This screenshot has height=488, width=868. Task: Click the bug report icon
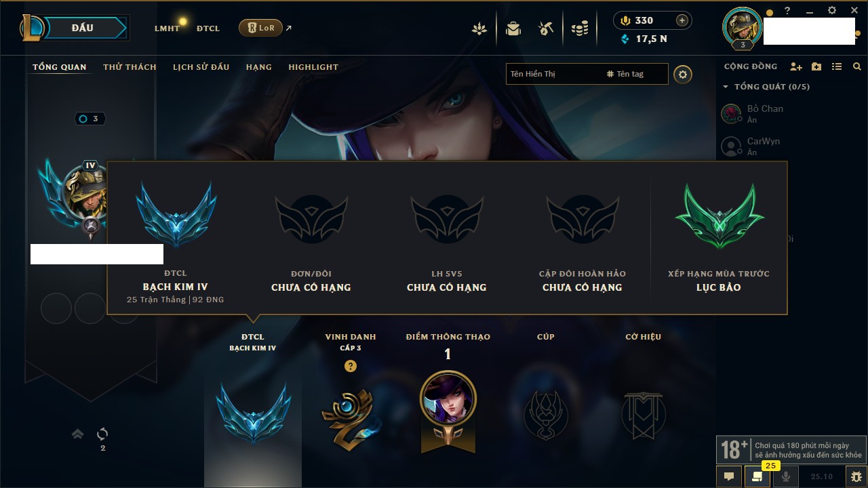[856, 476]
